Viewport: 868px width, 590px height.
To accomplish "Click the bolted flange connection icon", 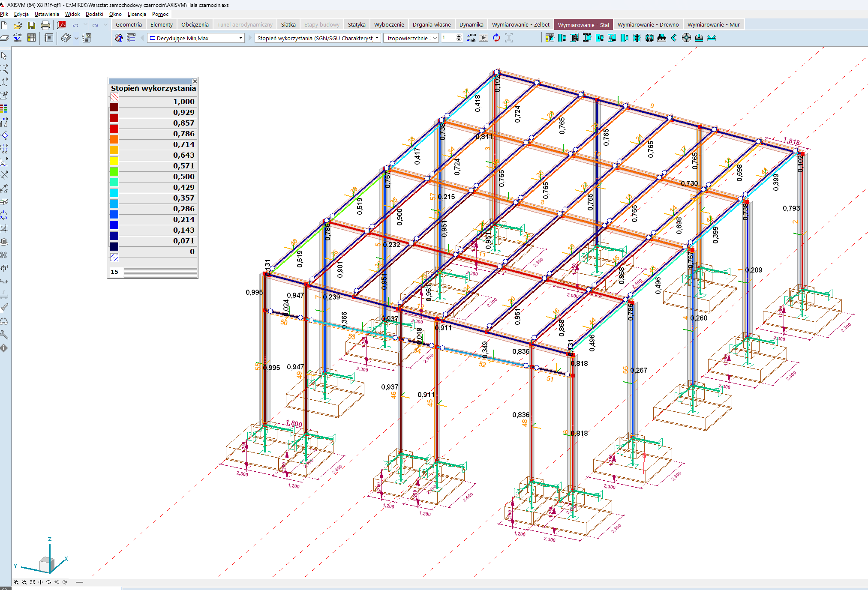I will coord(686,38).
